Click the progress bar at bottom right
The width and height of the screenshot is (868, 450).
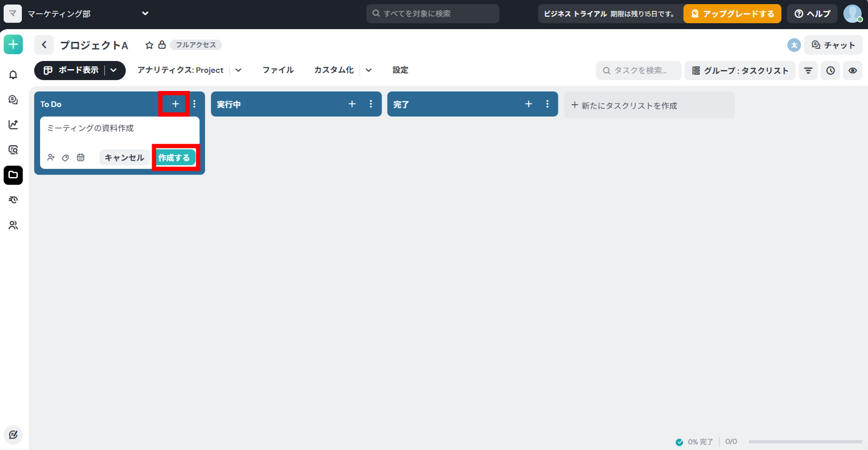point(805,441)
